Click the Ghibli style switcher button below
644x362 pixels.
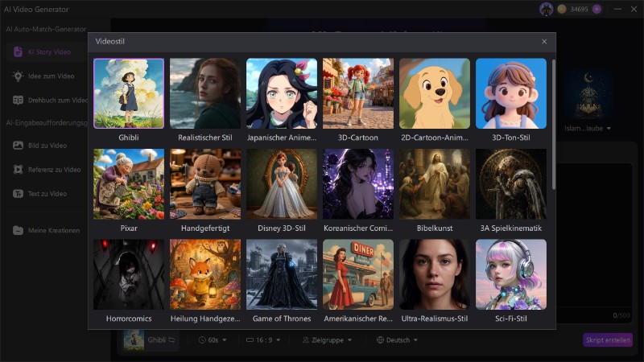[151, 339]
